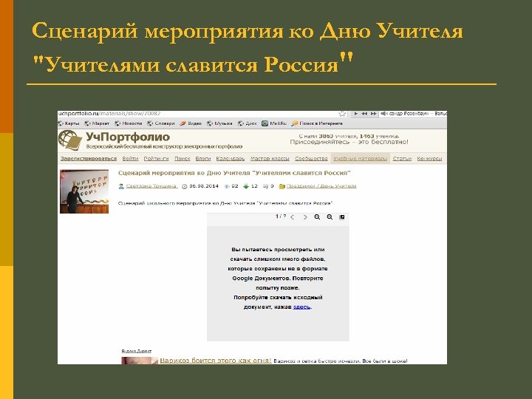Image resolution: width=532 pixels, height=399 pixels.
Task: Click the next track button in toolbar
Action: [x=373, y=114]
